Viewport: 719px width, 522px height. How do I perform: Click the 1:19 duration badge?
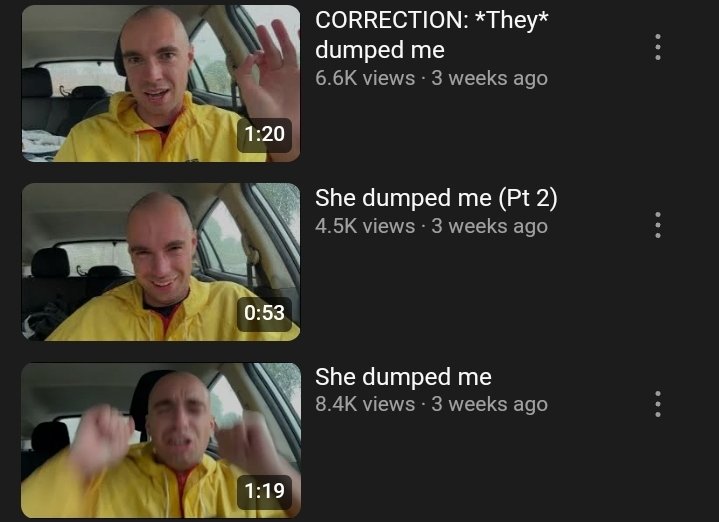coord(265,491)
